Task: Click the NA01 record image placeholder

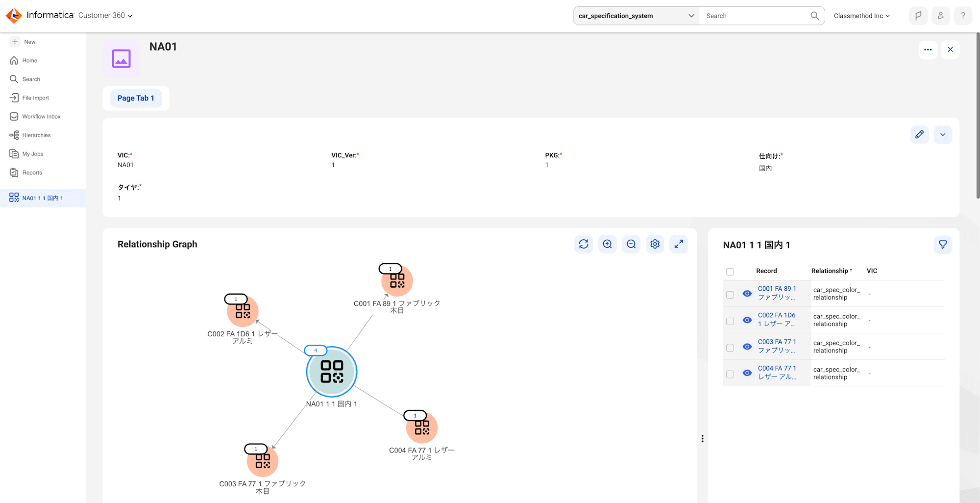Action: click(x=121, y=58)
